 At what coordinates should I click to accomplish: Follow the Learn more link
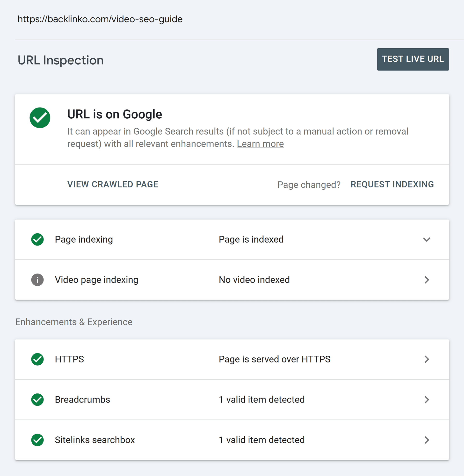(x=260, y=144)
